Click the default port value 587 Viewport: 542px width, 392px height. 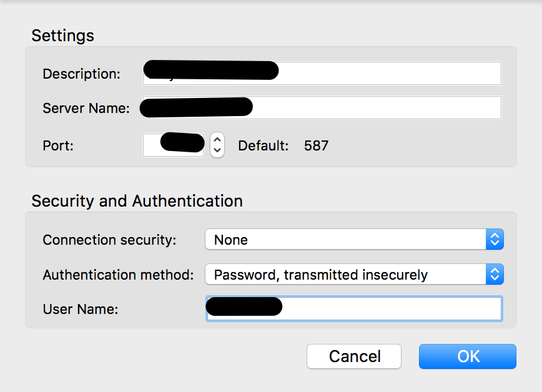tap(316, 146)
